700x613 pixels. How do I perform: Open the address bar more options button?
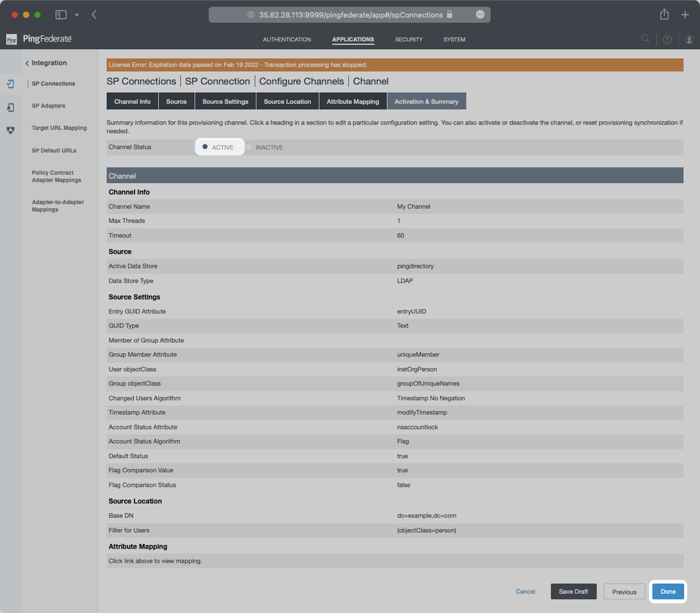(480, 15)
